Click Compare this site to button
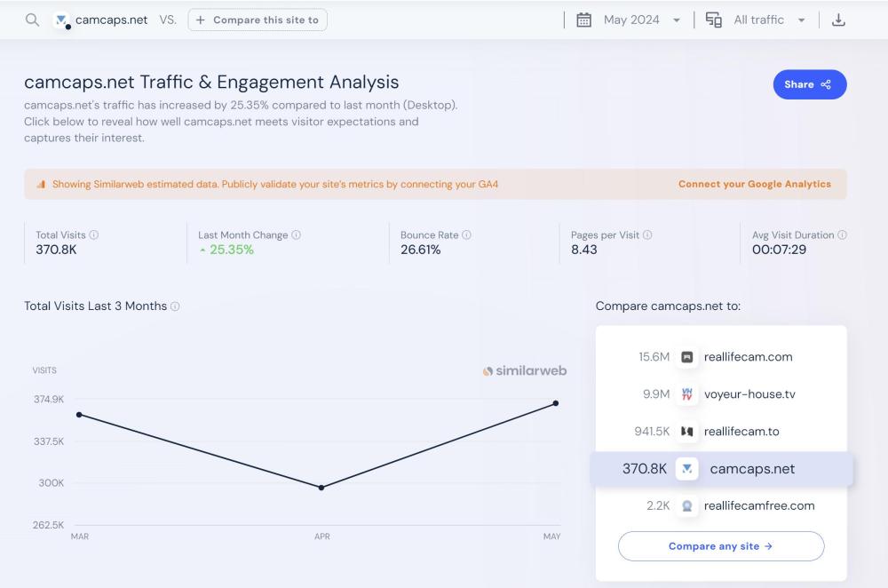Screen dimensions: 888x588 [x=258, y=20]
